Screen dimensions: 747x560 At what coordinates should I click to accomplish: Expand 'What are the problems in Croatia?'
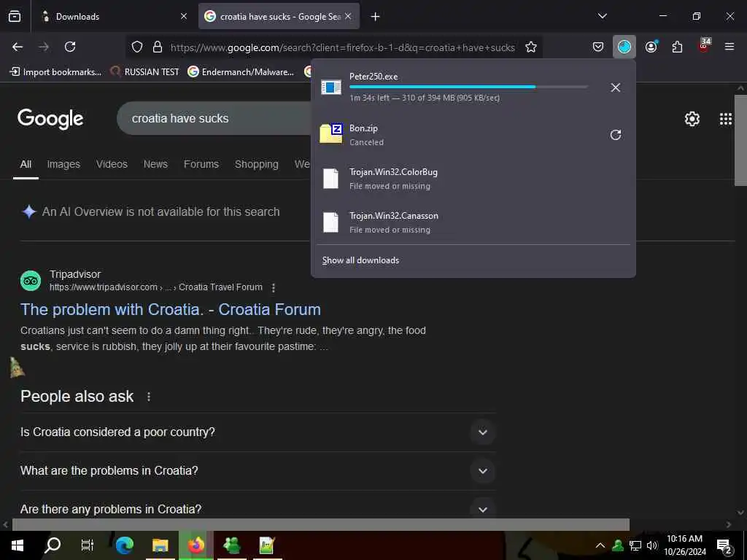[x=483, y=471]
